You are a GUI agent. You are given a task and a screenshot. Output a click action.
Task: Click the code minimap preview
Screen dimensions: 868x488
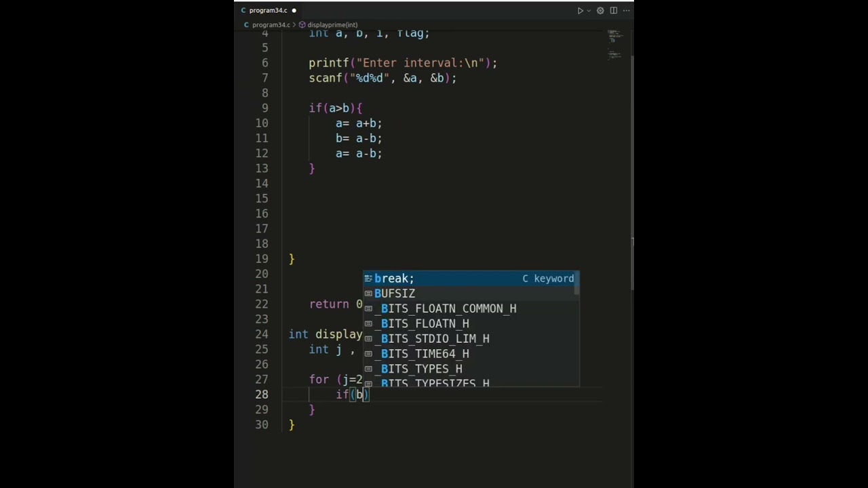[x=614, y=45]
